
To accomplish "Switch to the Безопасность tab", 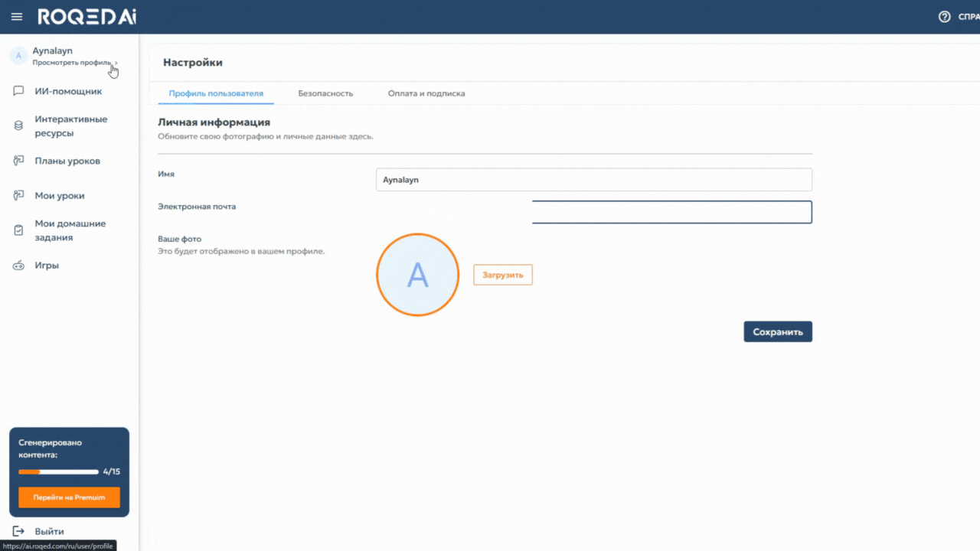I will [325, 93].
